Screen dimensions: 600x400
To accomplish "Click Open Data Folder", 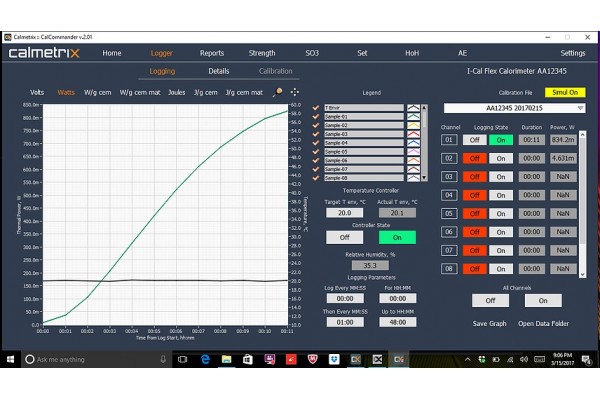I will pyautogui.click(x=543, y=323).
